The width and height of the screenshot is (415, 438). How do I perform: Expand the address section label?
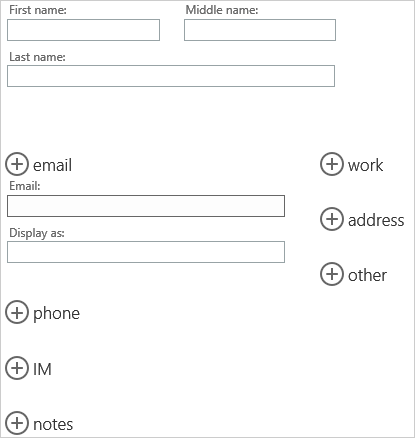tap(376, 220)
